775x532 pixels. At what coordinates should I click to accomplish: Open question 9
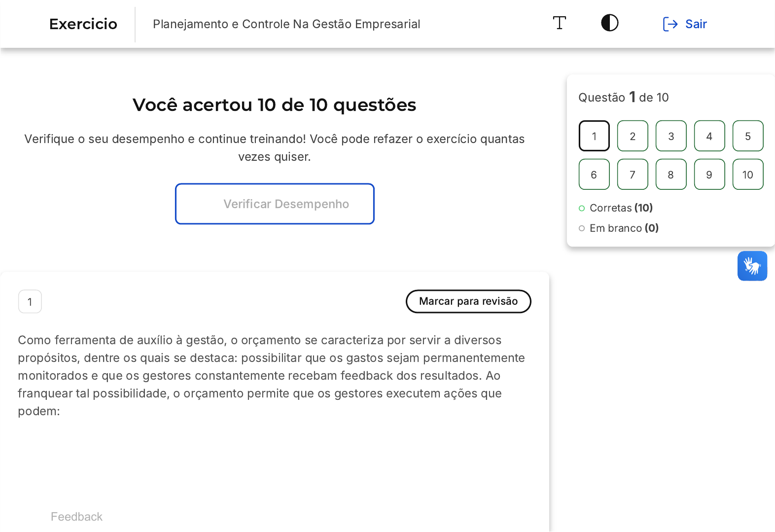(709, 175)
